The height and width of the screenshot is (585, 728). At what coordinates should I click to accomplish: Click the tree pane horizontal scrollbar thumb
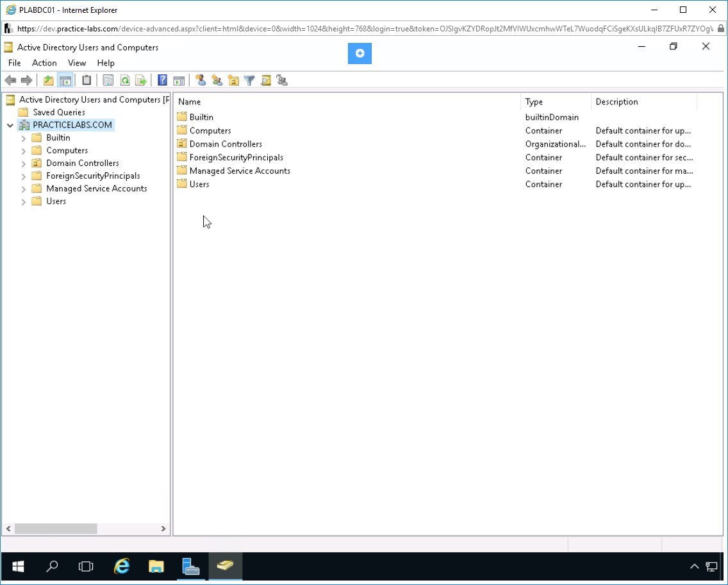tap(56, 529)
